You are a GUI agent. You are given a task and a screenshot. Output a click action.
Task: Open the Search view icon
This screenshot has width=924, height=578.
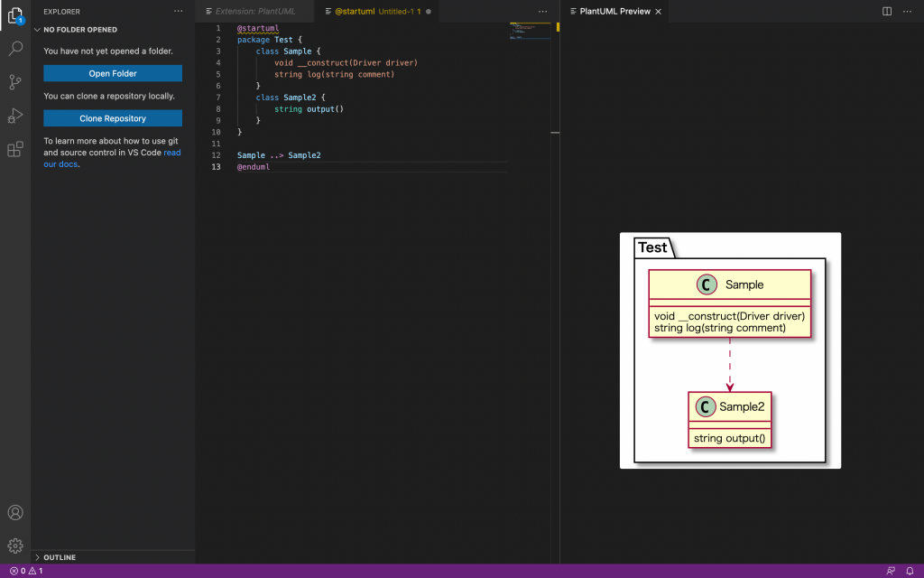[14, 49]
